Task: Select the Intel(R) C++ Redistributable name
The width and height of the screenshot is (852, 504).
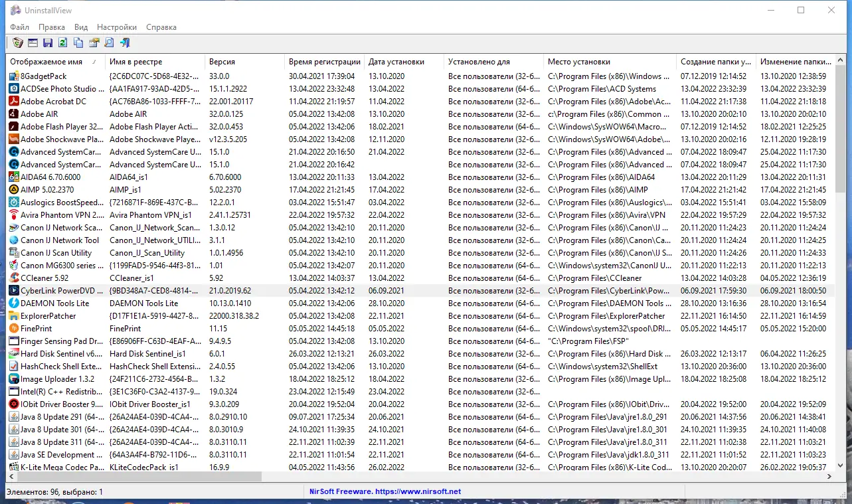Action: [x=62, y=392]
